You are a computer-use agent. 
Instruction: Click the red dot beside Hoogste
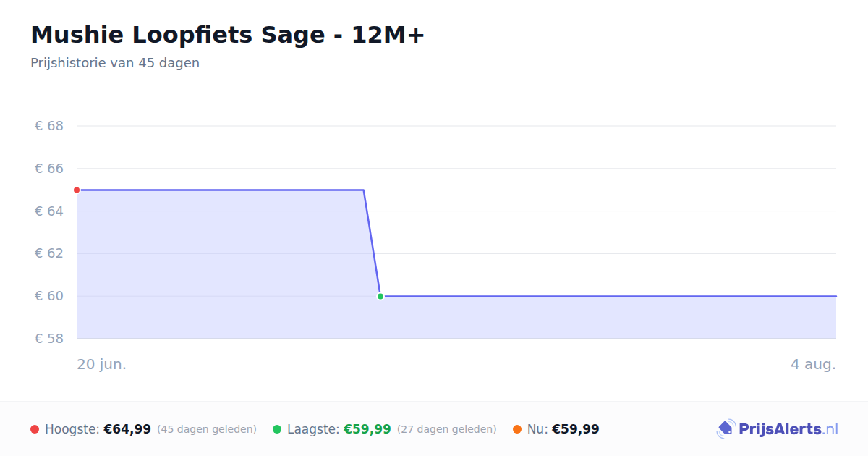pyautogui.click(x=35, y=429)
